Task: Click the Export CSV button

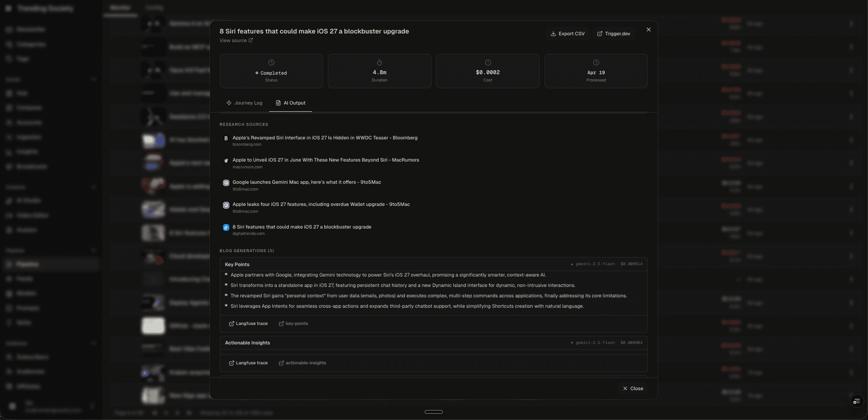Action: (x=568, y=33)
